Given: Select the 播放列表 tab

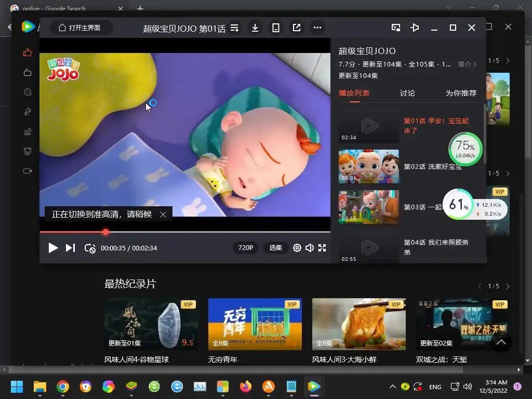Looking at the screenshot, I should 354,93.
